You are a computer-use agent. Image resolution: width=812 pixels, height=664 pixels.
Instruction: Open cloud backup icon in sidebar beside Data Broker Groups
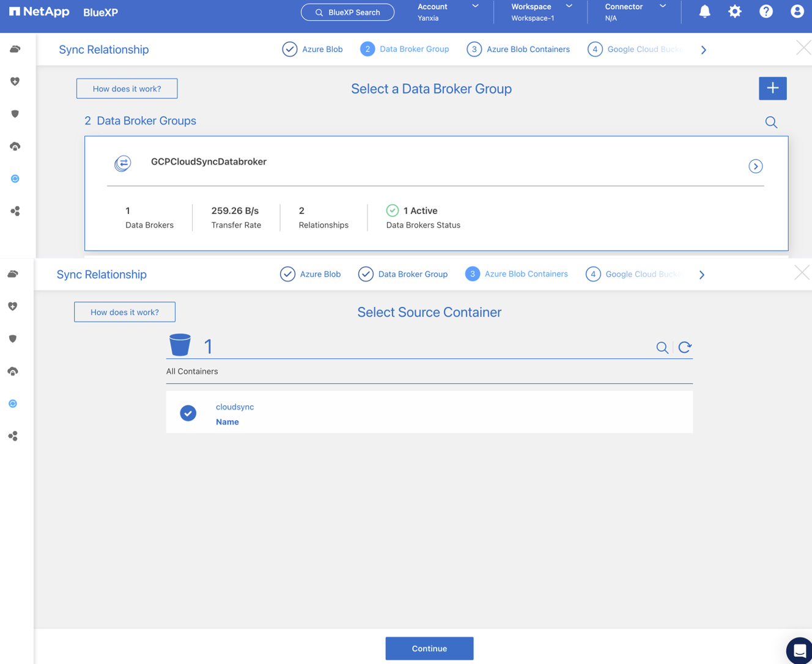coord(15,146)
